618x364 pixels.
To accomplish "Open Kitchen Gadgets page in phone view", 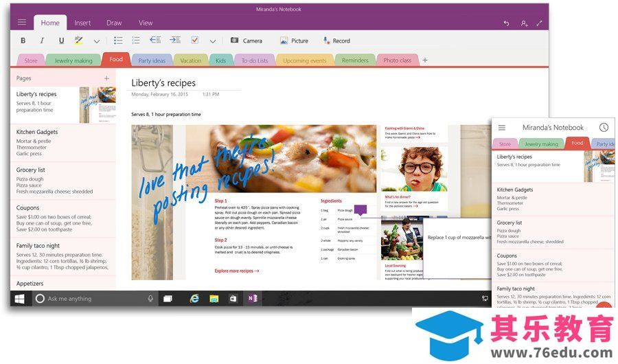I will (553, 199).
